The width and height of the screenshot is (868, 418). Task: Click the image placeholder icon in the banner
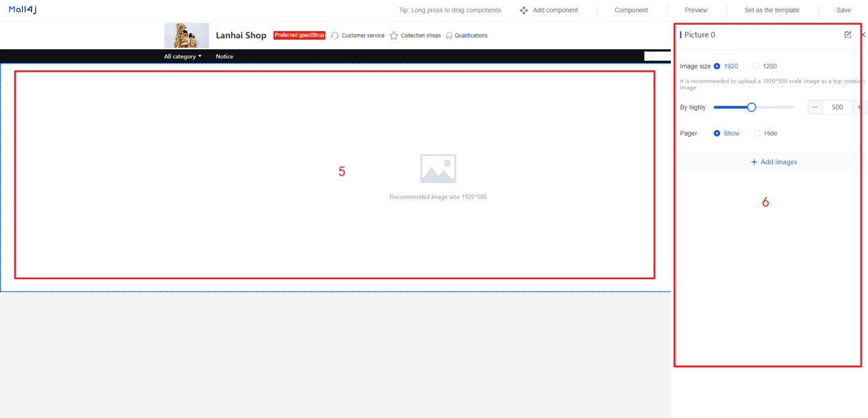438,168
